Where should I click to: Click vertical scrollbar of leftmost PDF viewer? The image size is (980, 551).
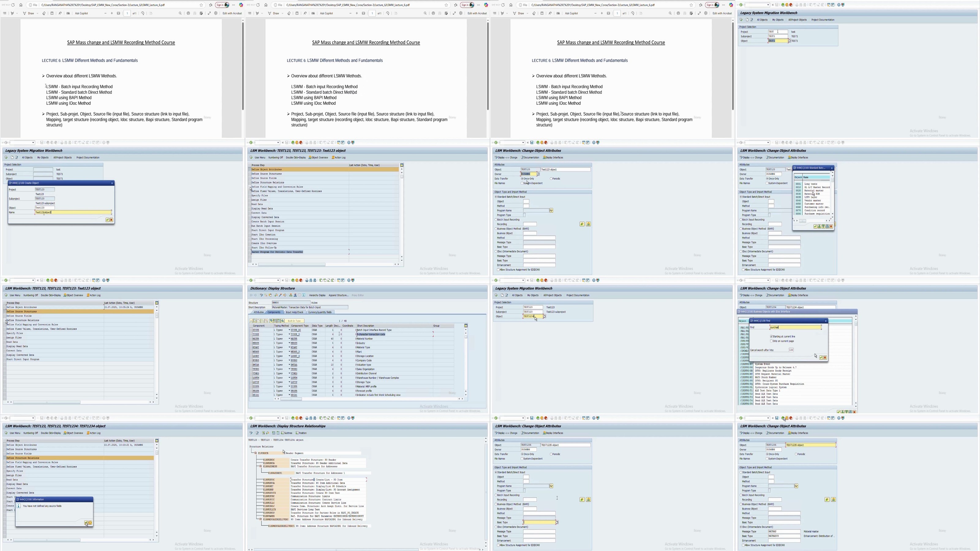coord(243,66)
